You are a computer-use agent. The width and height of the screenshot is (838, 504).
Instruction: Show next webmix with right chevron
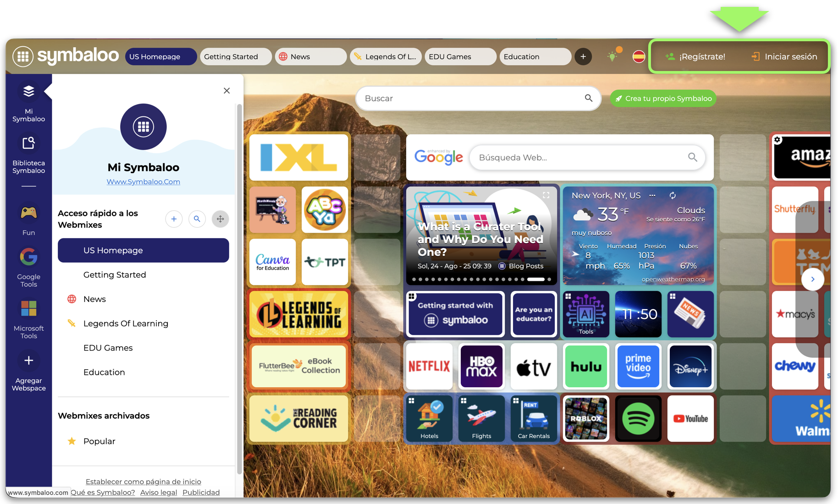(x=813, y=279)
